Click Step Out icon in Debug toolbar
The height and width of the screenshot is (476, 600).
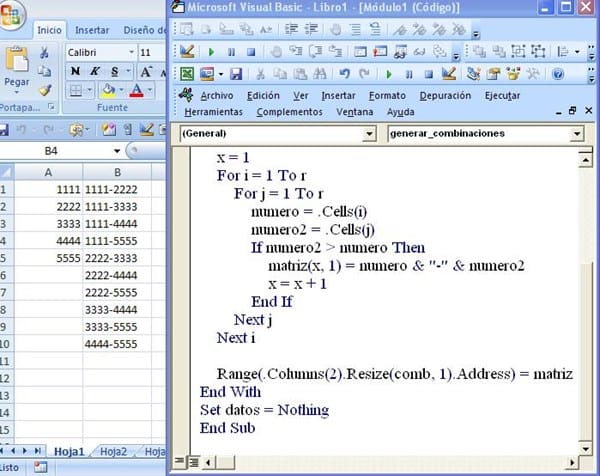335,51
